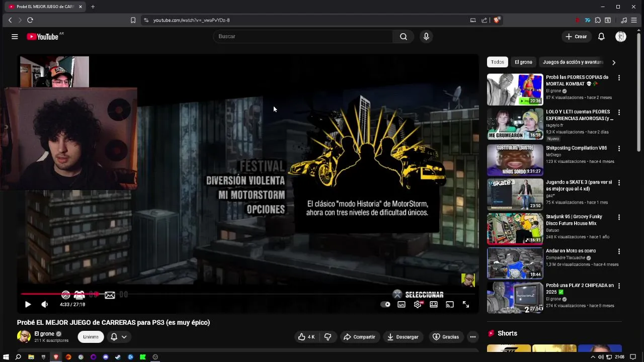This screenshot has width=644, height=362.
Task: Open El grone channel avatar
Action: [x=24, y=336]
